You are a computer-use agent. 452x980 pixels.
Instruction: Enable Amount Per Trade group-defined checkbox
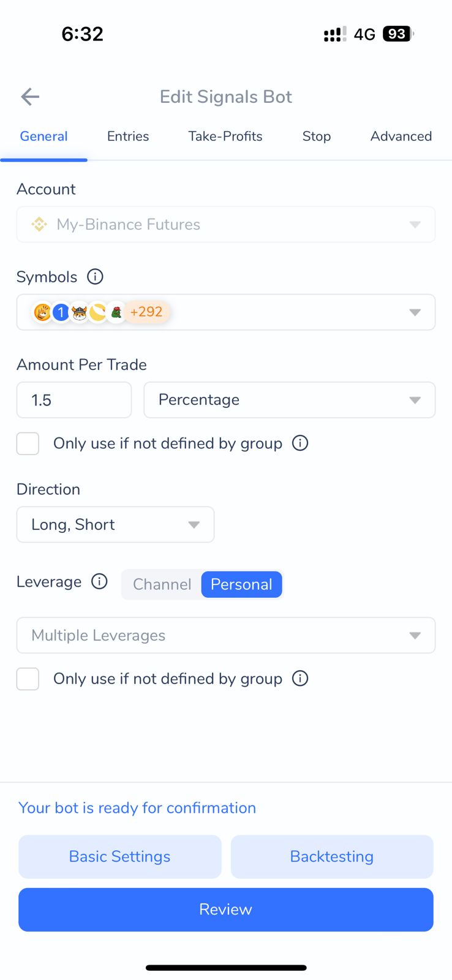[28, 443]
